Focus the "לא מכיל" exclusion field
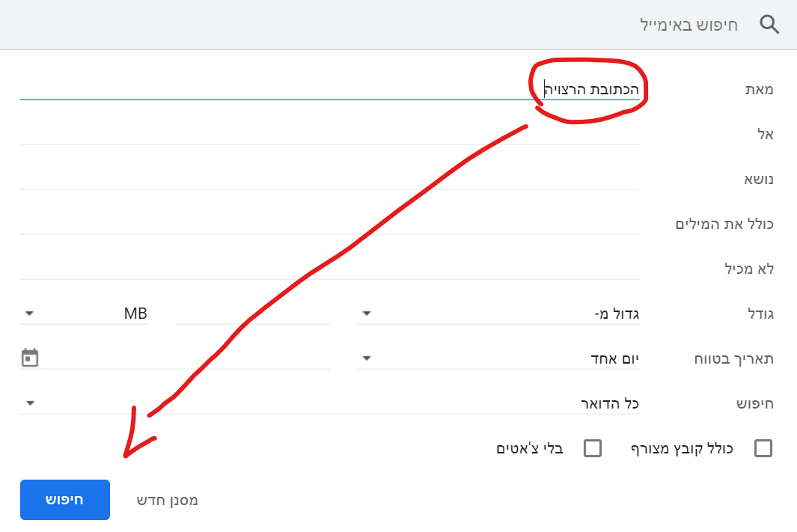Image resolution: width=797 pixels, height=532 pixels. pyautogui.click(x=329, y=269)
